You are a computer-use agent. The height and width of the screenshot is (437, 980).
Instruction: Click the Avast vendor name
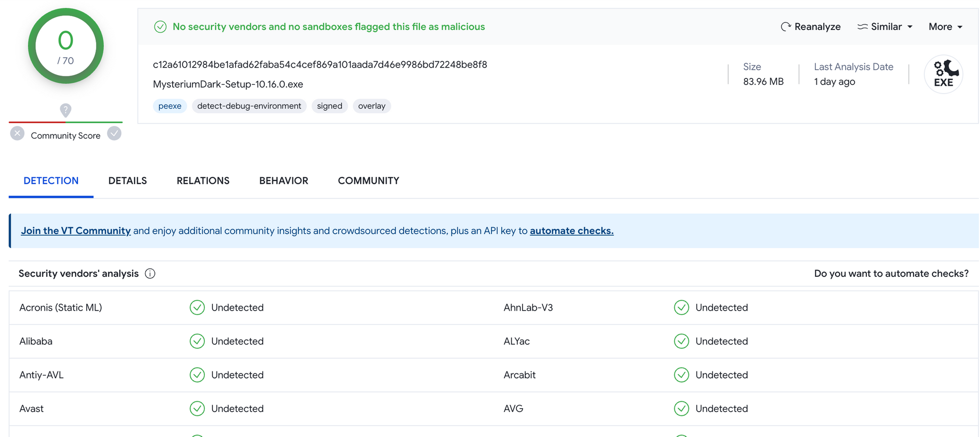31,409
